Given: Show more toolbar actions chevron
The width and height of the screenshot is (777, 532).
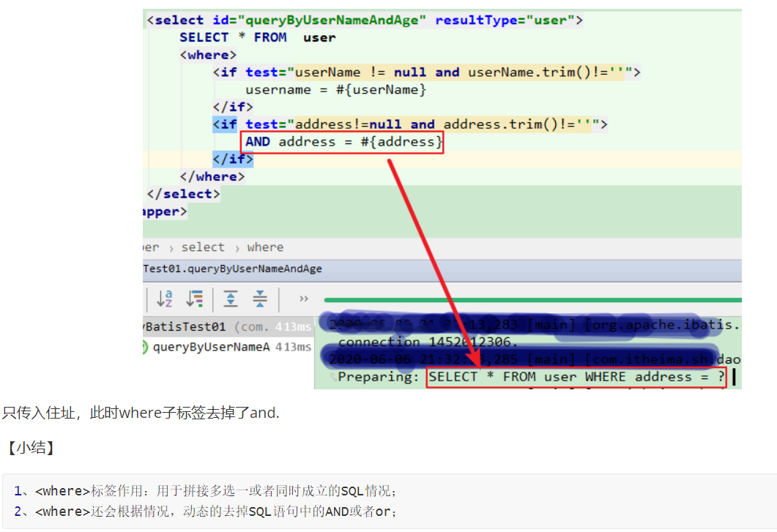Looking at the screenshot, I should click(x=304, y=299).
